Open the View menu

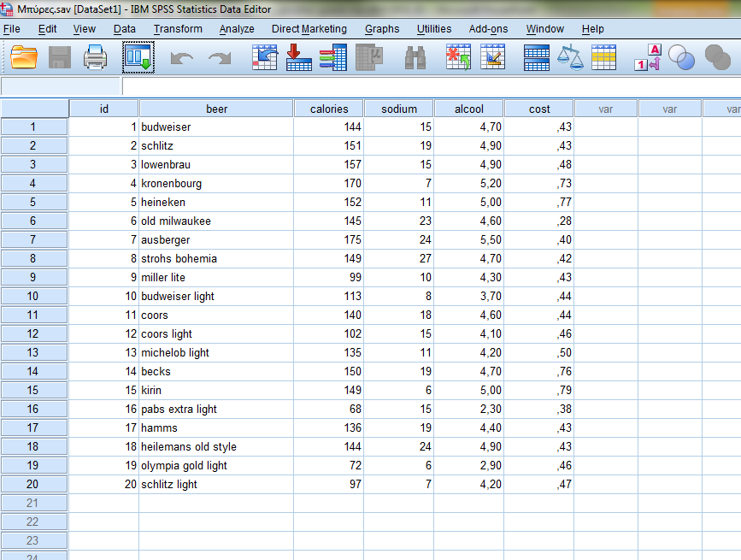point(84,29)
